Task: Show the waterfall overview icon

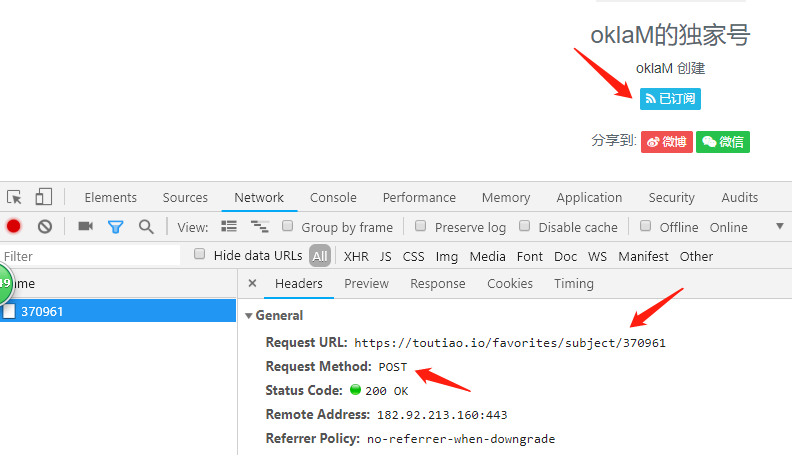Action: [x=260, y=226]
